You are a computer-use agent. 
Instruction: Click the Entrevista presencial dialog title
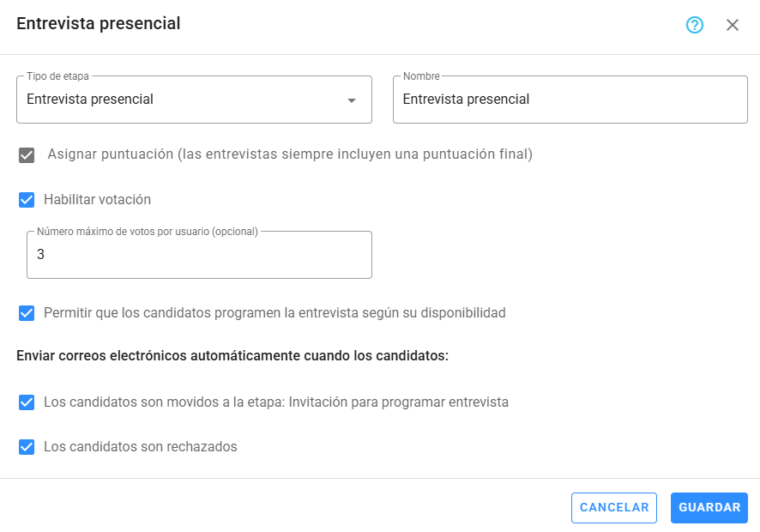(97, 24)
